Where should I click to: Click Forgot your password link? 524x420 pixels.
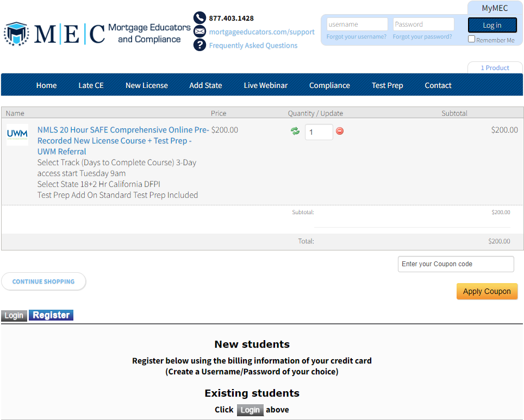(422, 36)
